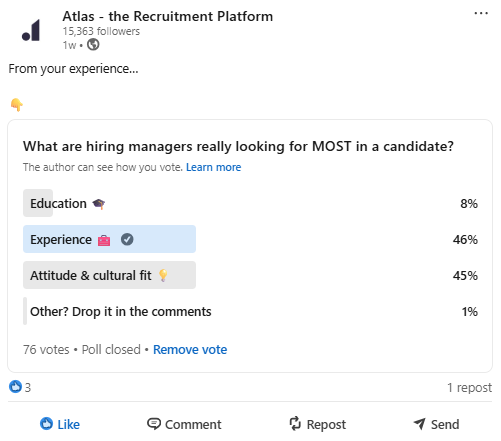Click the globe visibility icon
Image resolution: width=501 pixels, height=441 pixels.
point(93,45)
